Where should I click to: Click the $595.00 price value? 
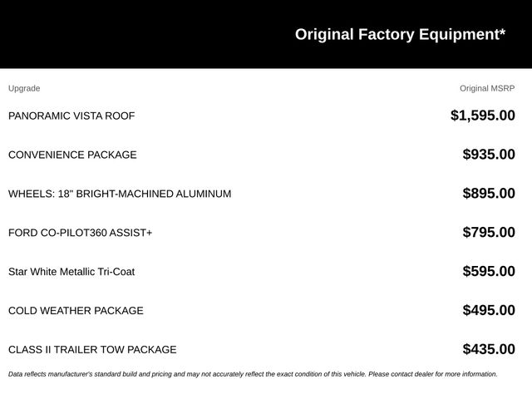point(489,272)
